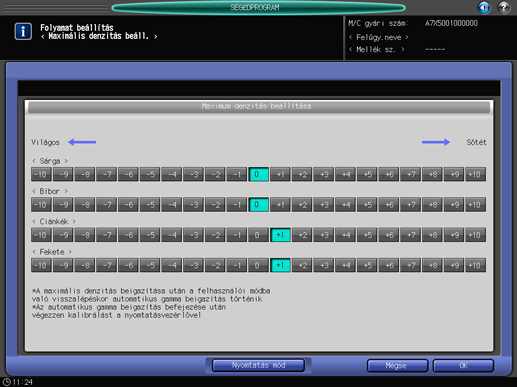Click the Sárga row label
Viewport: 517px width, 387px height.
(50, 161)
